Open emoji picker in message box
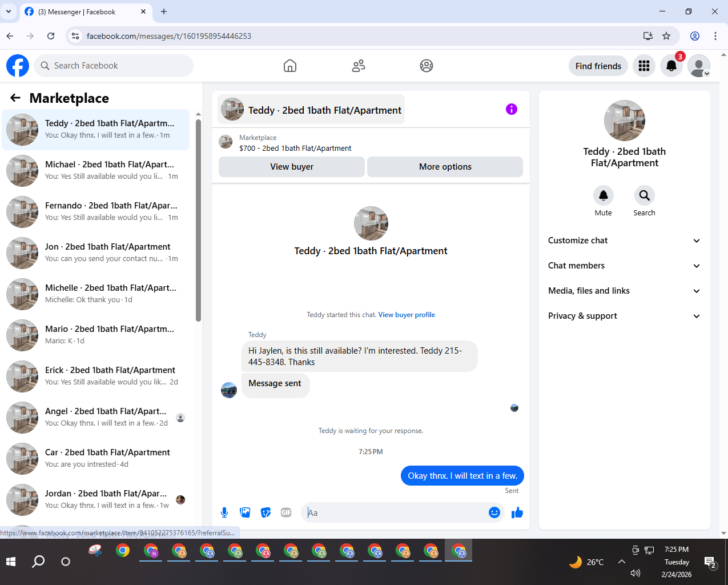 (494, 512)
